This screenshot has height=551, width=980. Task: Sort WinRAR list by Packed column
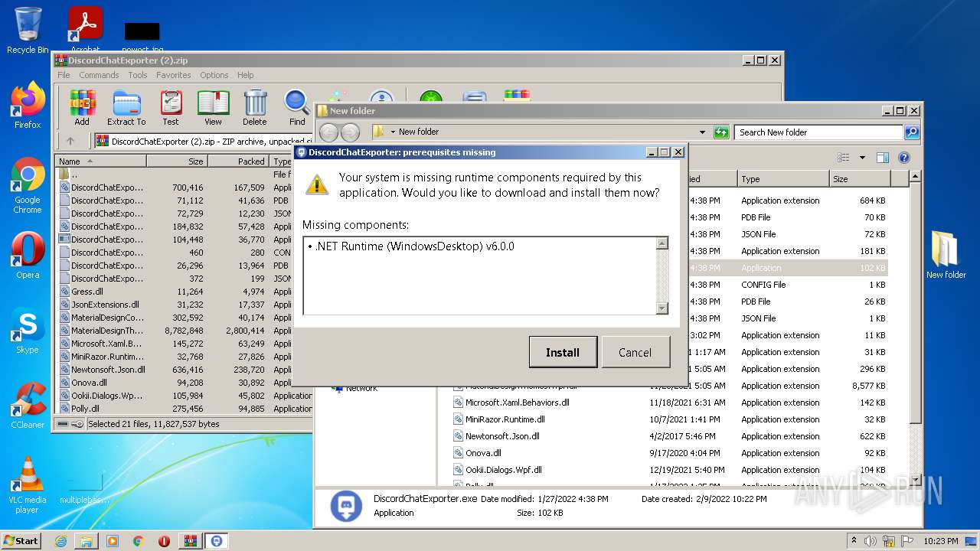click(x=238, y=161)
